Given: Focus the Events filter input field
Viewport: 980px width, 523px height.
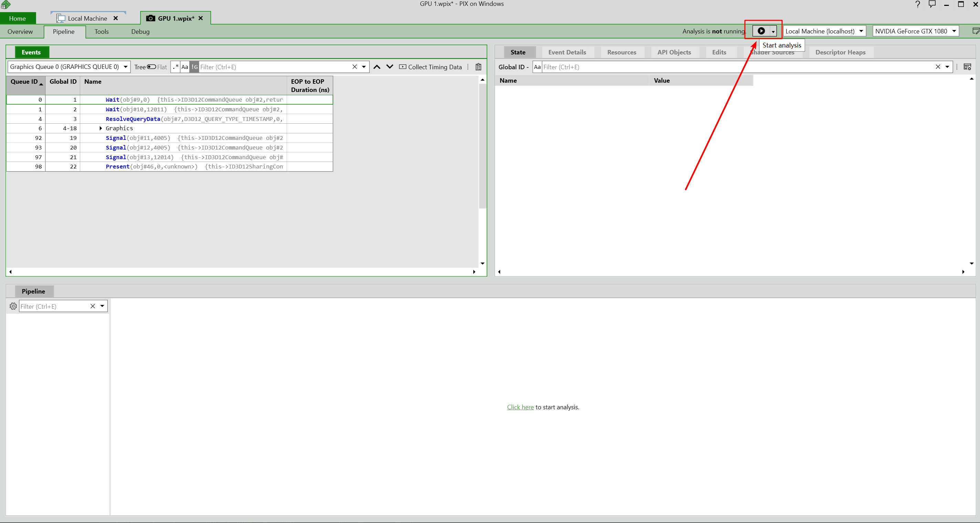Looking at the screenshot, I should 274,67.
